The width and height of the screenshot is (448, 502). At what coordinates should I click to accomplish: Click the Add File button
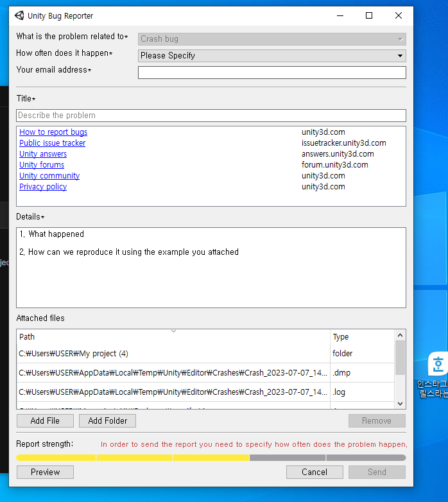[x=45, y=420]
